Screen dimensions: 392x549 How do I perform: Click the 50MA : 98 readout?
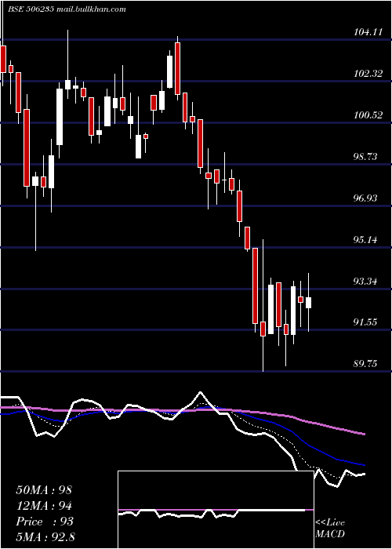(x=44, y=490)
